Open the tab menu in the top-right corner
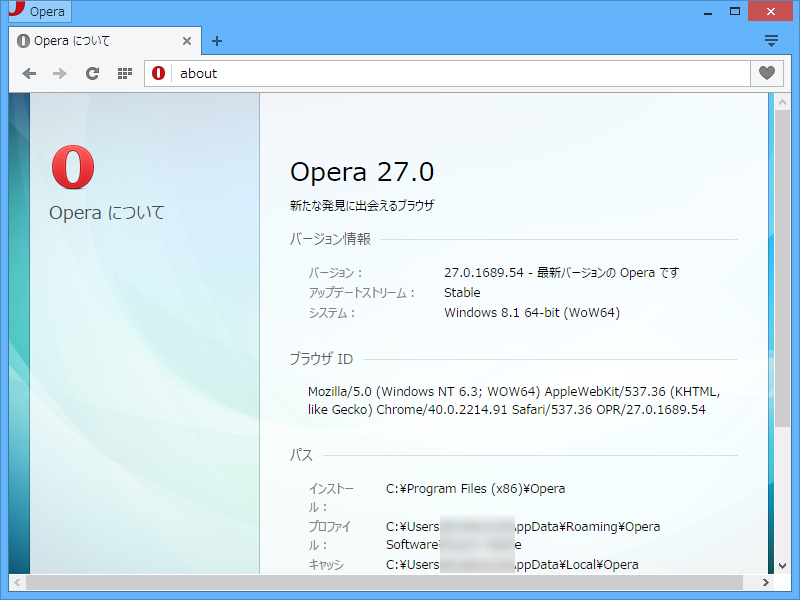 click(770, 40)
